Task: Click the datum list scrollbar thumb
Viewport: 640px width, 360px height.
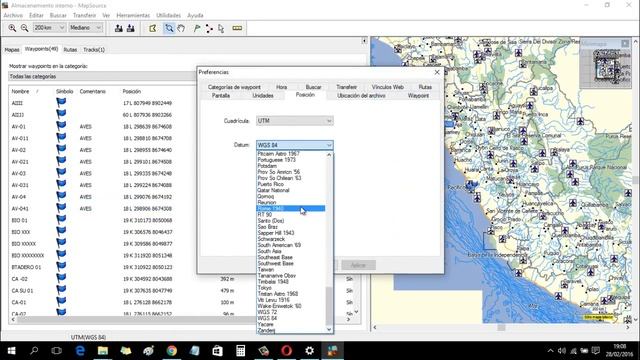Action: [329, 306]
